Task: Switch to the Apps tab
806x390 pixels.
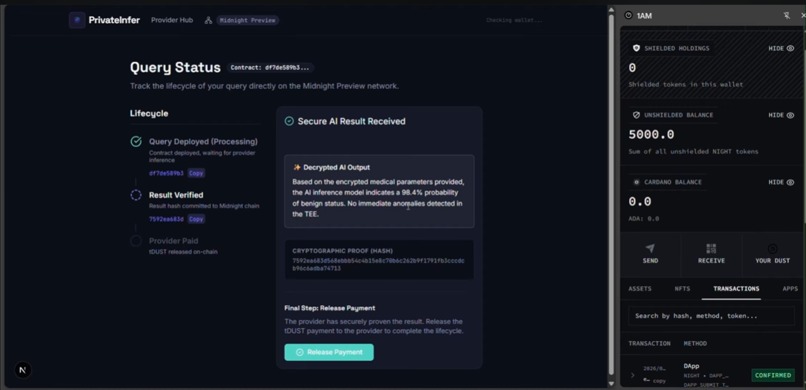Action: [790, 289]
